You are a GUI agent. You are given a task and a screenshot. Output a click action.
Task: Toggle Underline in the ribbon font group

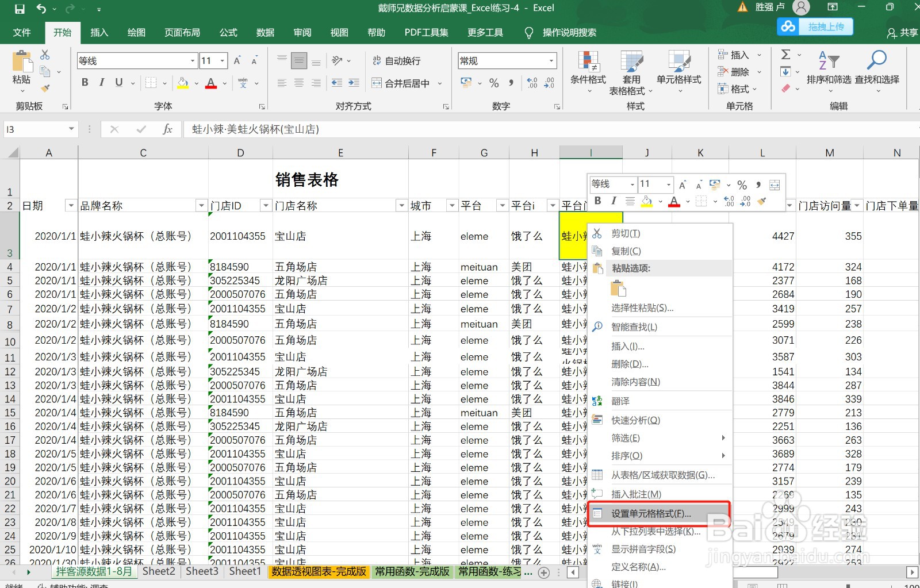[x=119, y=83]
